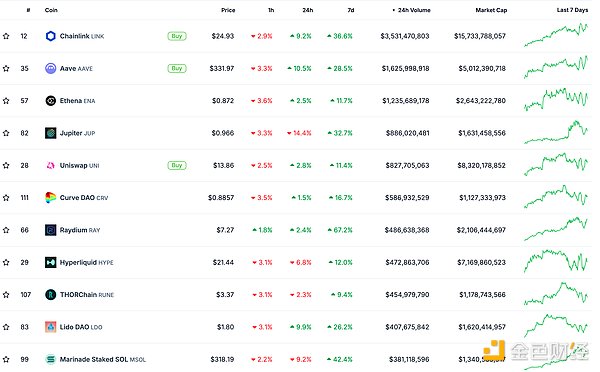The image size is (600, 372).
Task: Click the THORChain coin logo icon
Action: (x=51, y=295)
